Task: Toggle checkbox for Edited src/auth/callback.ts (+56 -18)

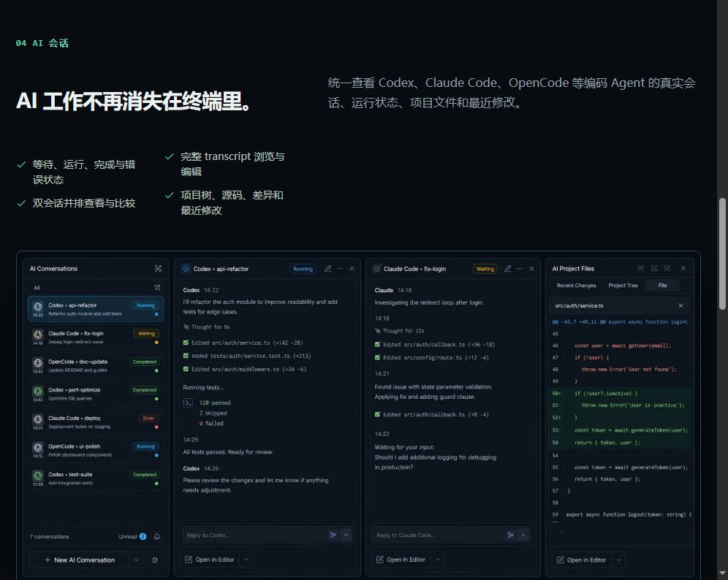Action: 377,345
